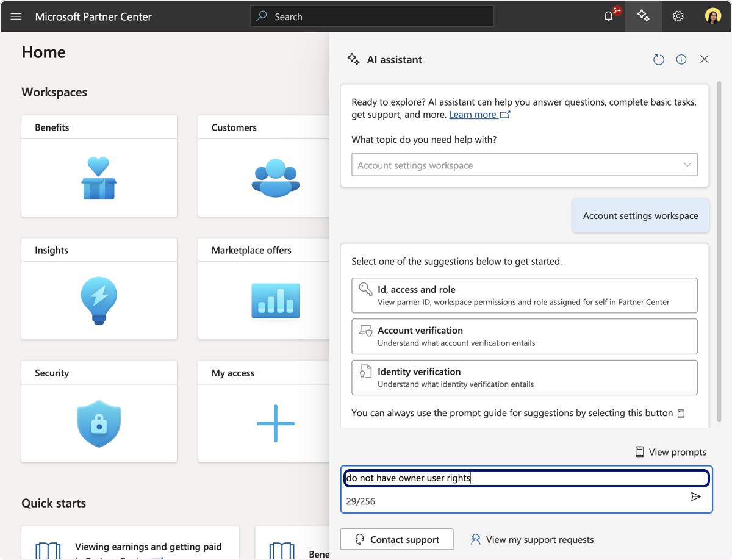732x560 pixels.
Task: Click the key icon for Id, access and role
Action: coord(365,289)
